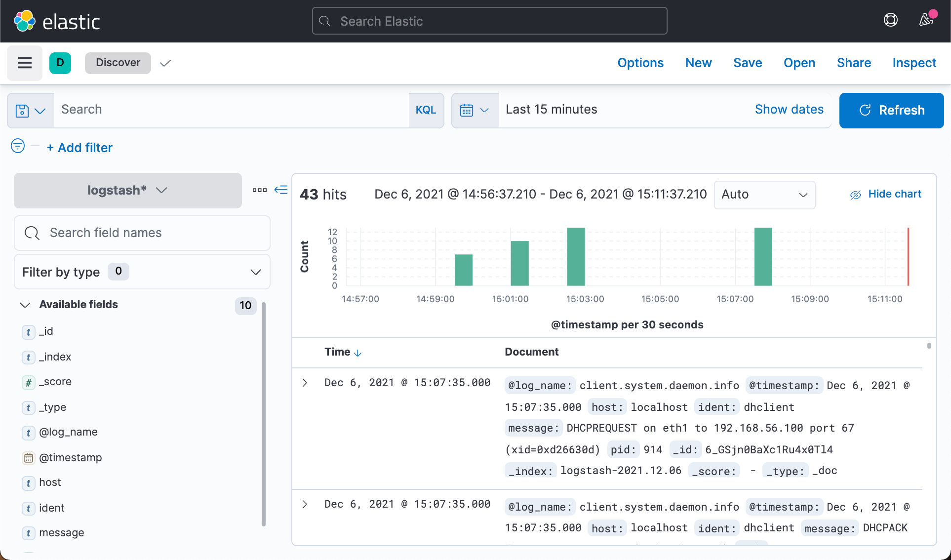Click the filter settings icon near Add filter

17,147
